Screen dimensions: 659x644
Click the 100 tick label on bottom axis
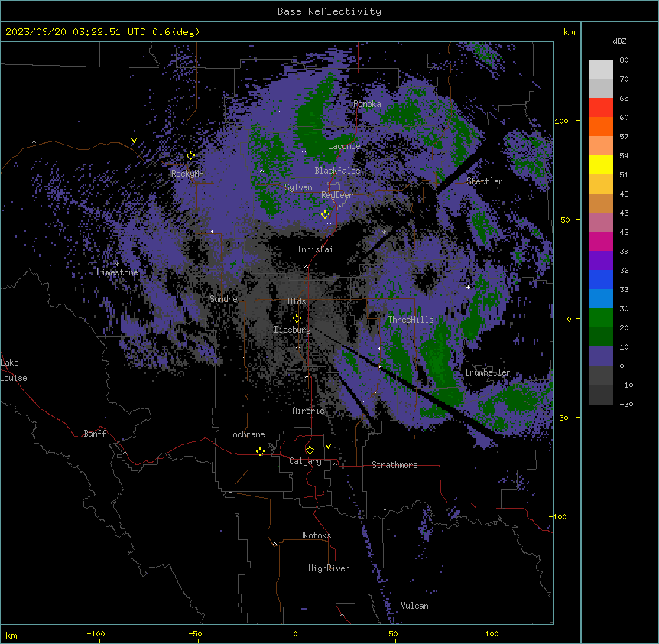click(492, 633)
